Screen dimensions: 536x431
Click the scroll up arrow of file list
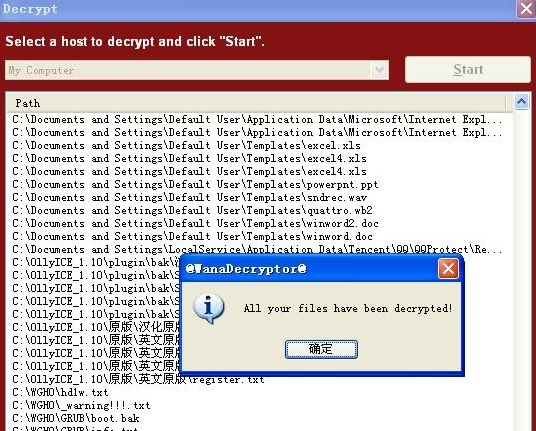(521, 102)
